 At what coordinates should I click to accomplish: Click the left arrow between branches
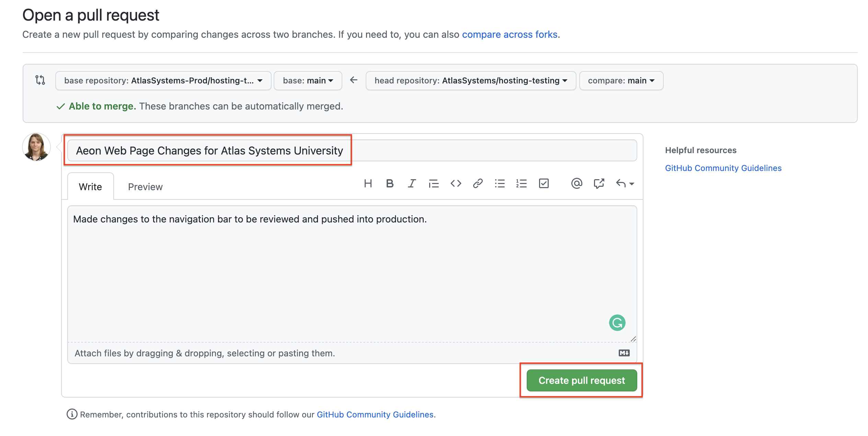[x=354, y=80]
